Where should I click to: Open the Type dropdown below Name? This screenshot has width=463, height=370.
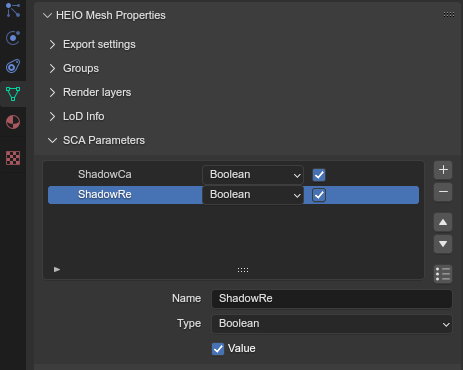click(332, 324)
